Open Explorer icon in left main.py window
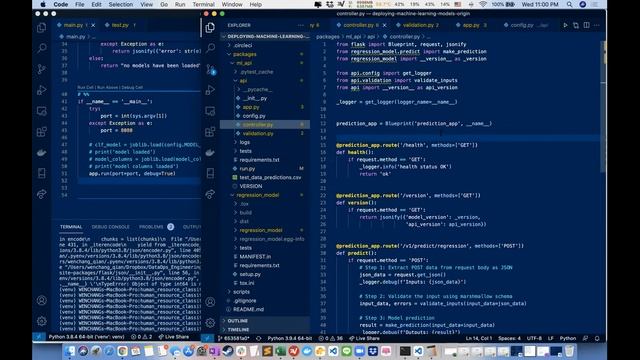Viewport: 640px width, 360px height. 42,27
